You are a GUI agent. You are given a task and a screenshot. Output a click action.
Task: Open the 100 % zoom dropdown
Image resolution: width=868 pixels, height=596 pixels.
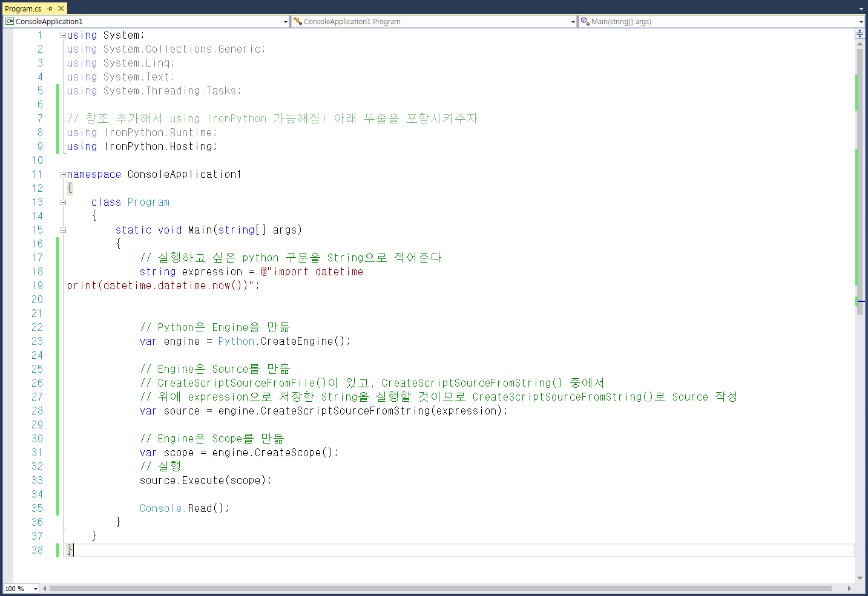(x=36, y=589)
